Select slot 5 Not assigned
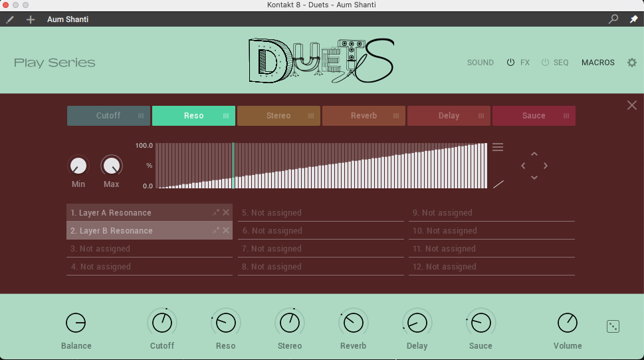Image resolution: width=644 pixels, height=360 pixels. pyautogui.click(x=321, y=213)
